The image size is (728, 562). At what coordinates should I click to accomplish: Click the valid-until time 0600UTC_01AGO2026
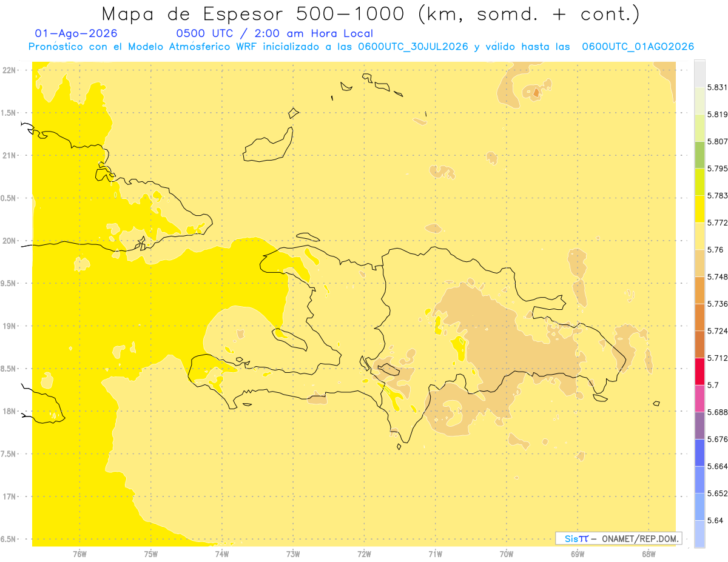click(638, 47)
